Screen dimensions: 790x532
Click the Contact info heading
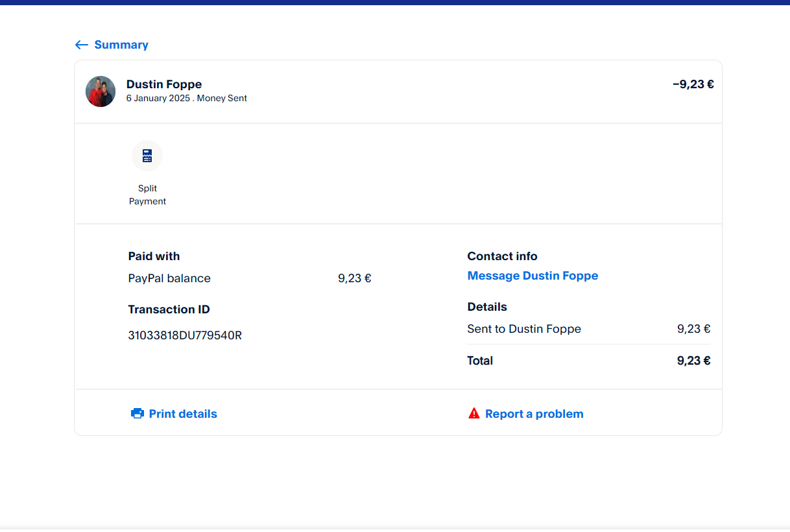pos(502,256)
